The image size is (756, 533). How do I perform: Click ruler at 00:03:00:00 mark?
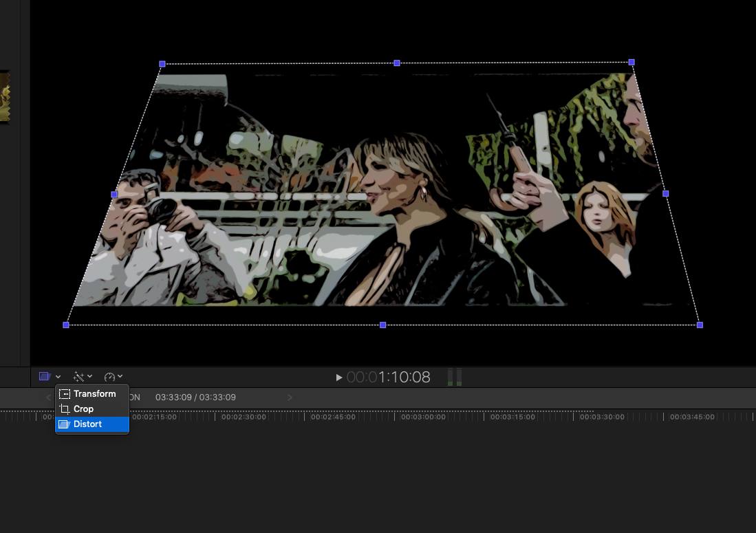(x=423, y=417)
